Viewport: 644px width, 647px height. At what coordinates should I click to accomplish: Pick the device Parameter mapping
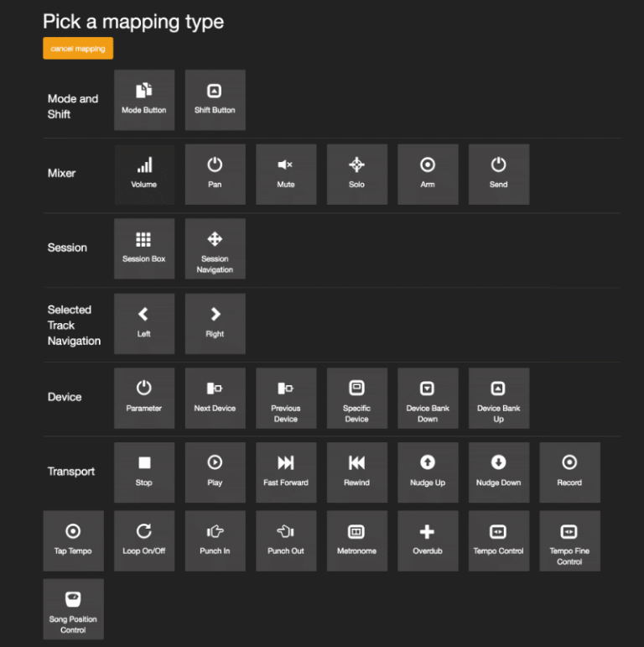coord(144,398)
